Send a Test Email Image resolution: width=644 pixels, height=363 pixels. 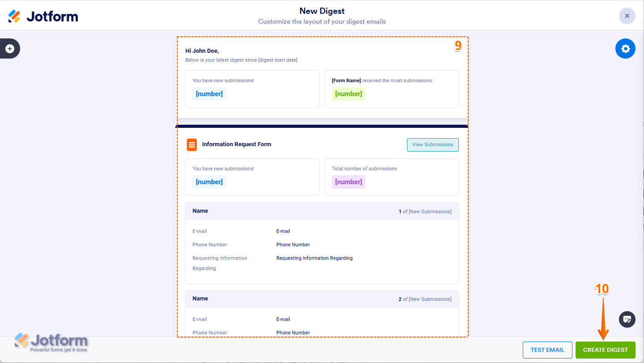click(547, 350)
